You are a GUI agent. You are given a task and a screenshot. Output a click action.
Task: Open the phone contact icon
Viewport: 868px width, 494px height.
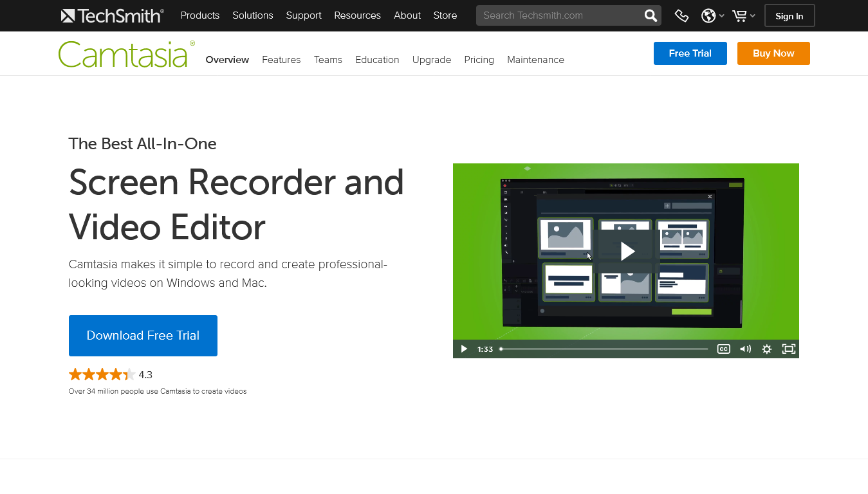pyautogui.click(x=681, y=15)
